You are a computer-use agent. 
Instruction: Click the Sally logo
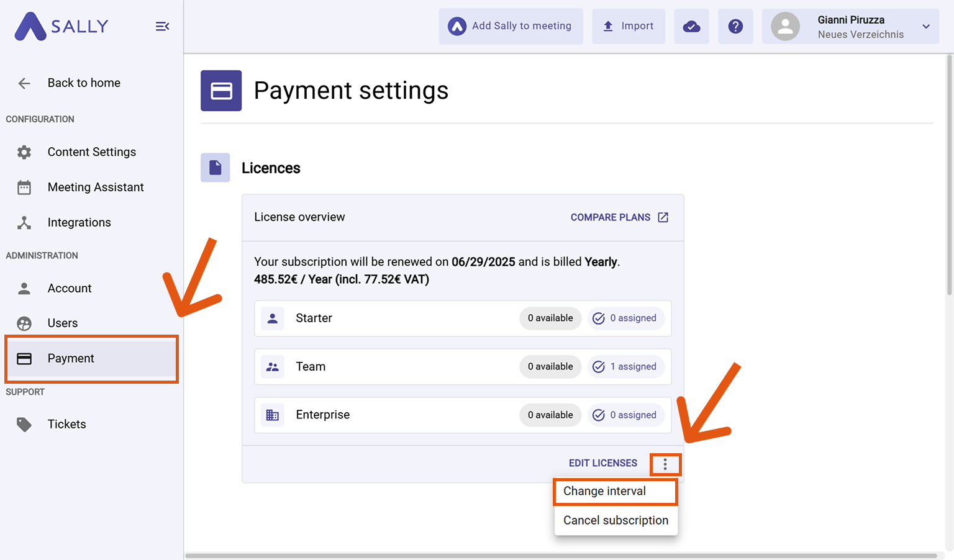(x=61, y=27)
